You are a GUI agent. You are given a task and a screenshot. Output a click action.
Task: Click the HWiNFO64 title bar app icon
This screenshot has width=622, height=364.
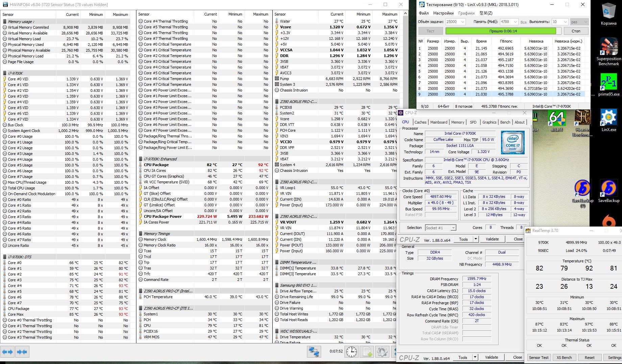(5, 4)
